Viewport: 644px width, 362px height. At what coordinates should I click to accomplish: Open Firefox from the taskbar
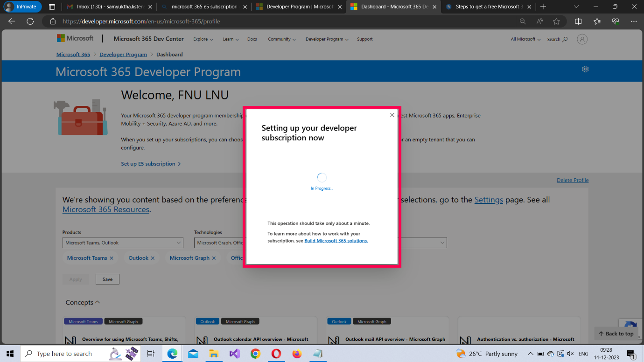tap(297, 354)
